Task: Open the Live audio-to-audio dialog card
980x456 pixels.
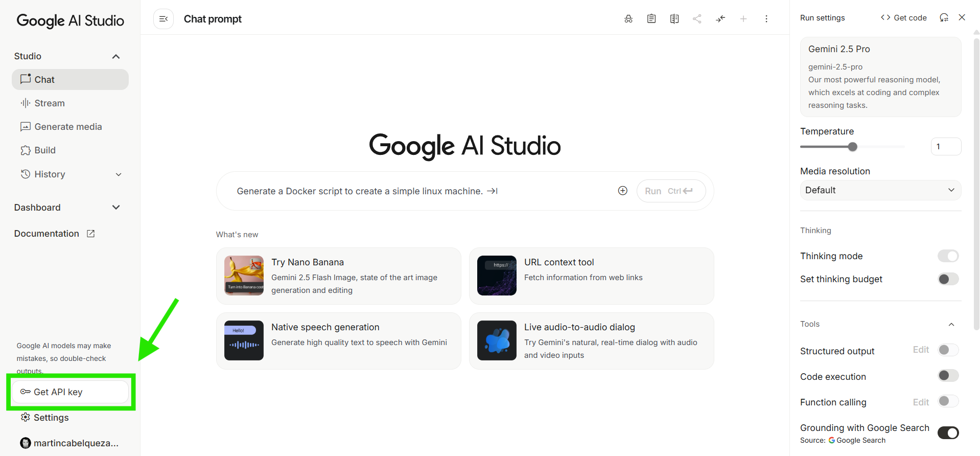Action: (x=592, y=341)
